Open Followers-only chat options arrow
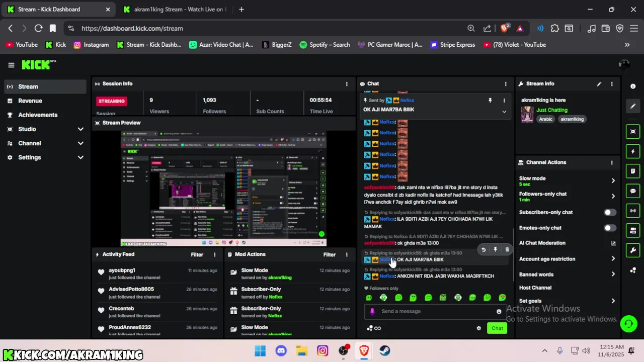 coord(613,196)
